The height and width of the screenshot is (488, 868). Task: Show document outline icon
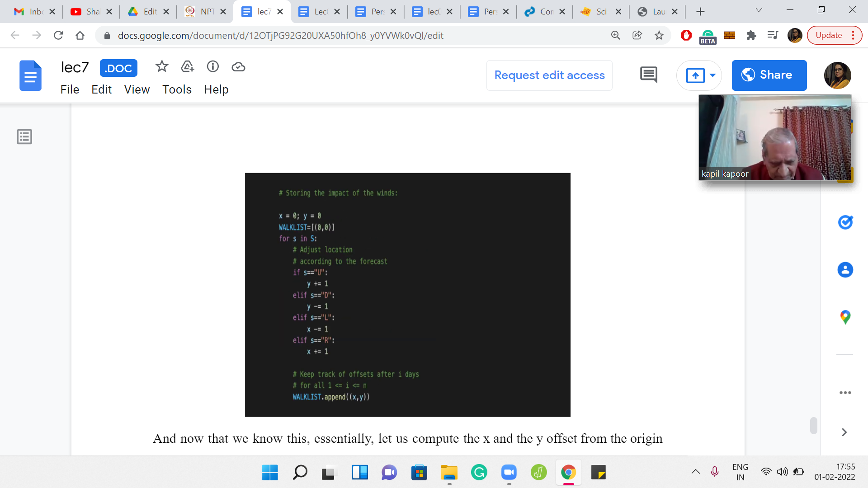[x=24, y=136]
